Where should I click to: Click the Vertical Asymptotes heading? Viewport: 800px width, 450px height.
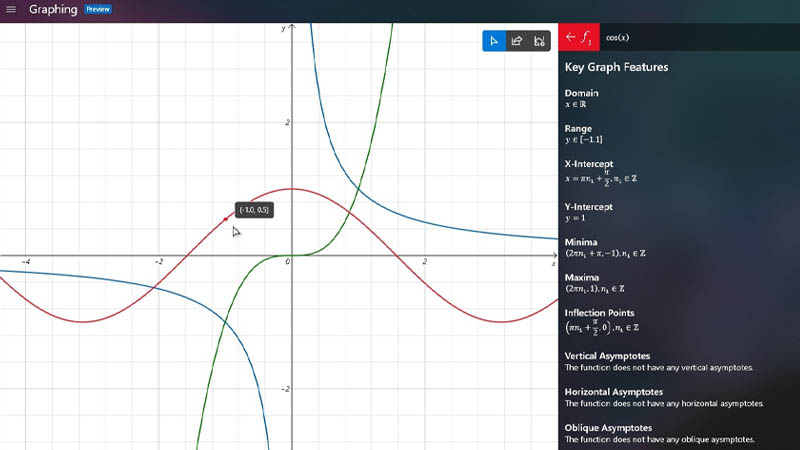coord(607,356)
